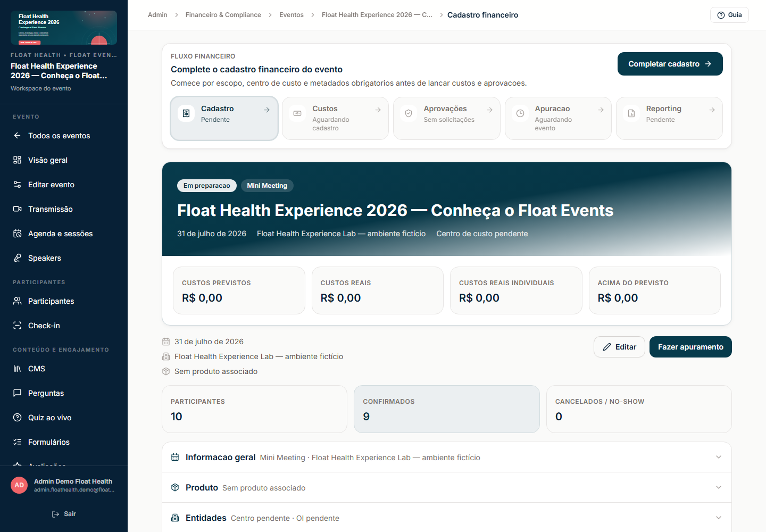Expand the Entidades section chevron

[719, 518]
